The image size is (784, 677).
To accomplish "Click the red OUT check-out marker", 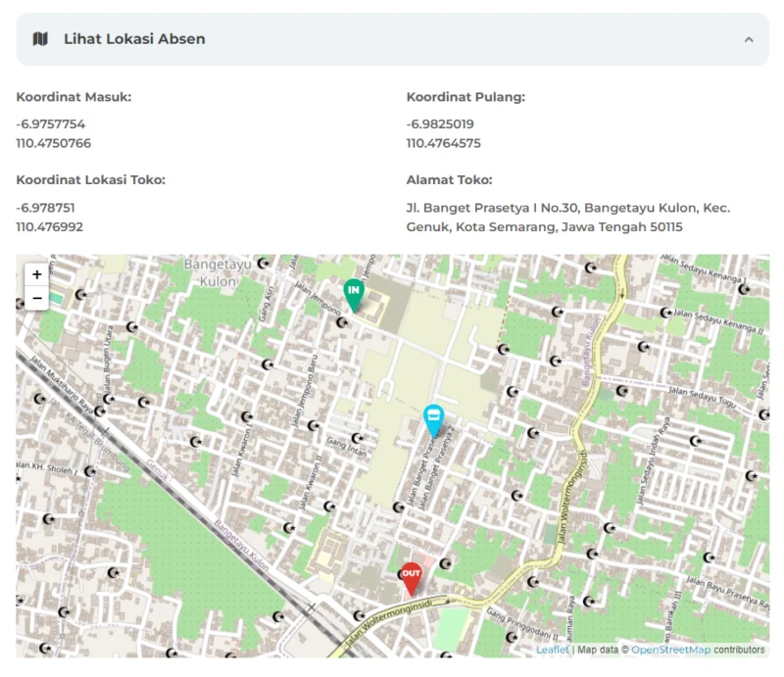I will click(x=412, y=577).
